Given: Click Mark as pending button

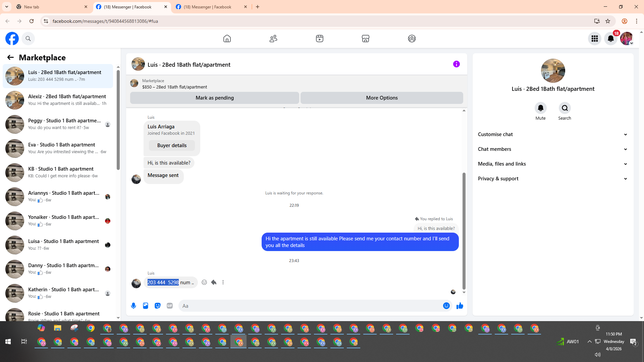Looking at the screenshot, I should coord(215,98).
